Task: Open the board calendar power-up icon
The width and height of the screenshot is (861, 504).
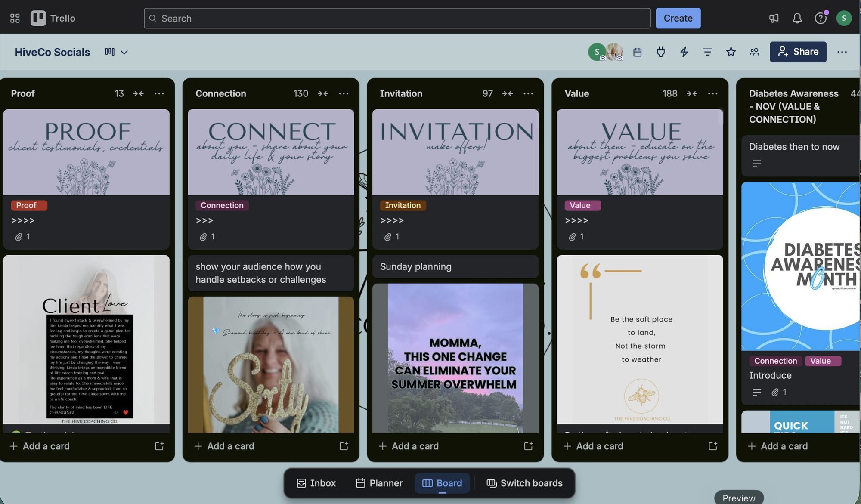Action: pos(637,52)
